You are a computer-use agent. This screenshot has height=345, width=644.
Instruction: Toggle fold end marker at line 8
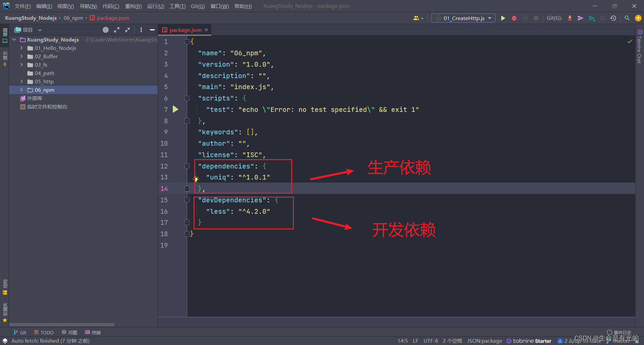[x=187, y=121]
